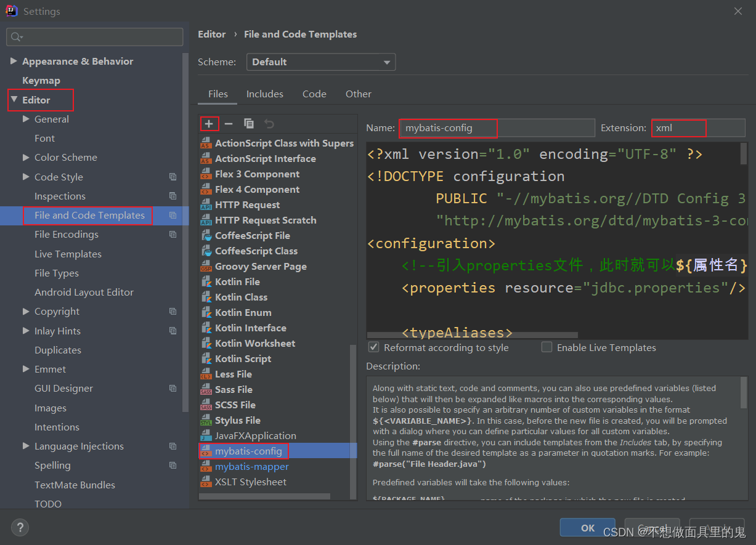Reset template to default

pyautogui.click(x=269, y=124)
